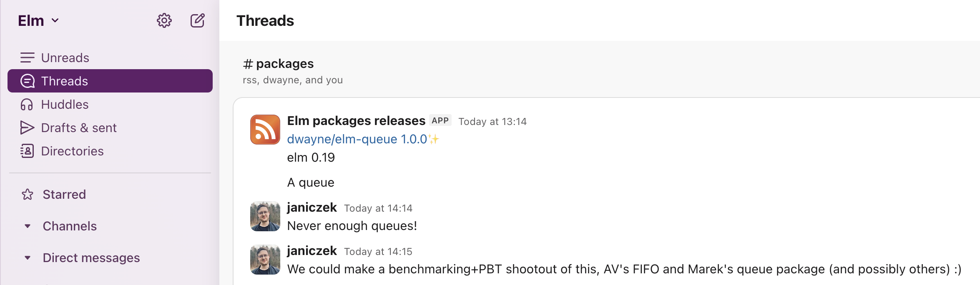
Task: Open Drafts & sent view
Action: [x=79, y=127]
